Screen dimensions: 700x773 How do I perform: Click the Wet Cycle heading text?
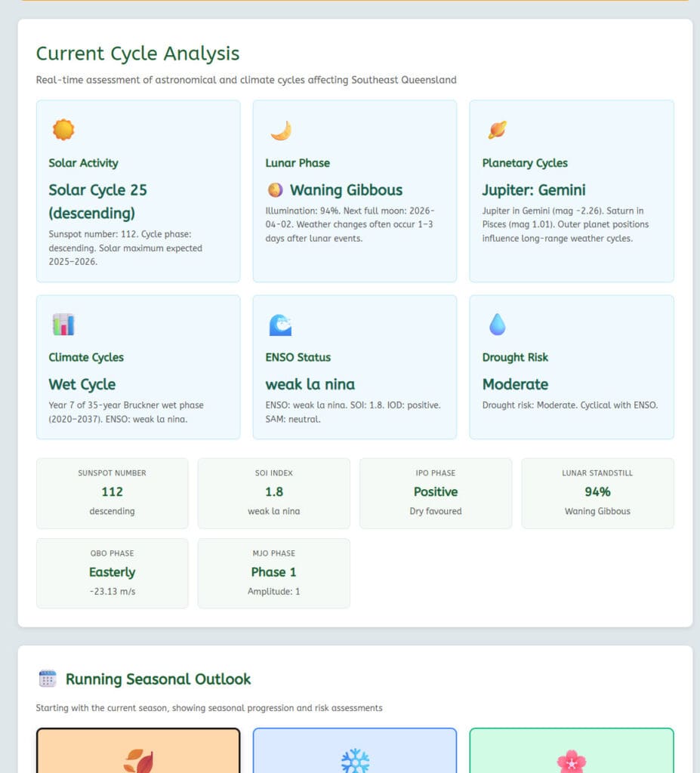[82, 384]
